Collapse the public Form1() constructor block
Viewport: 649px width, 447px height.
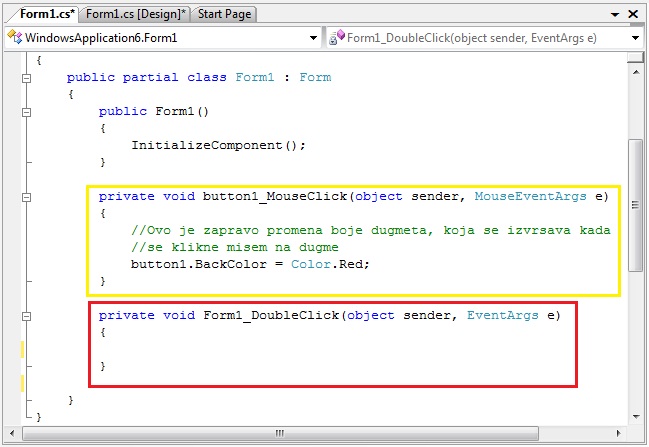[x=26, y=112]
